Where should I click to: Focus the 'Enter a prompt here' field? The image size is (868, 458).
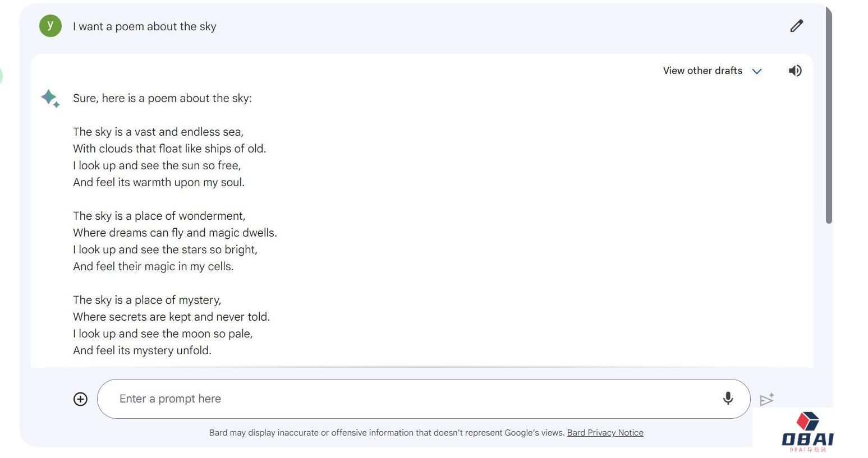pyautogui.click(x=410, y=399)
